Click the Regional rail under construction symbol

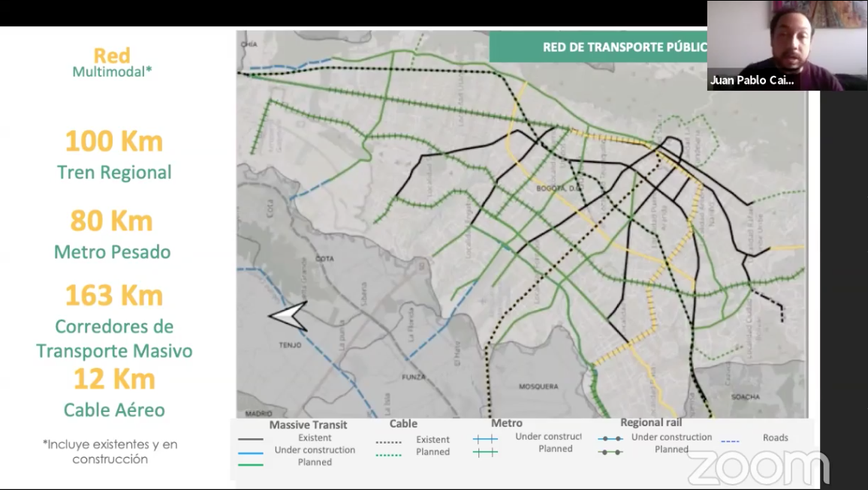(610, 439)
